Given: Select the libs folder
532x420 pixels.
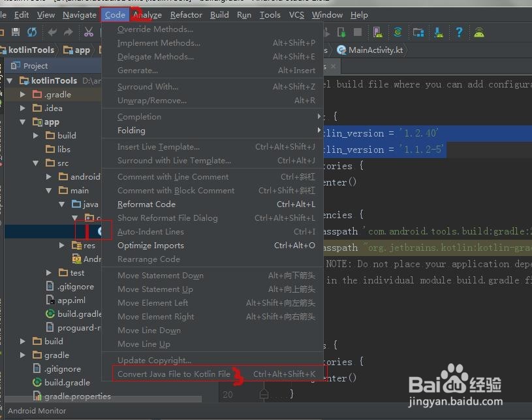Looking at the screenshot, I should (58, 149).
